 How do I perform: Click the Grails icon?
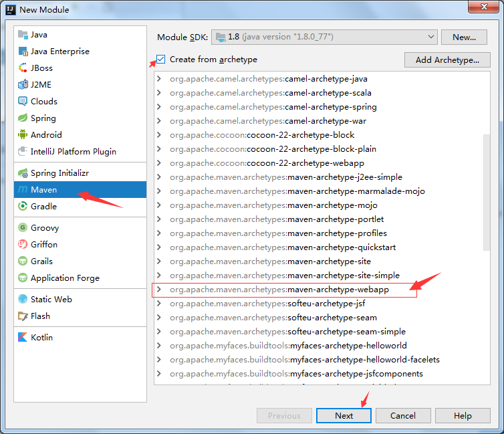point(23,261)
